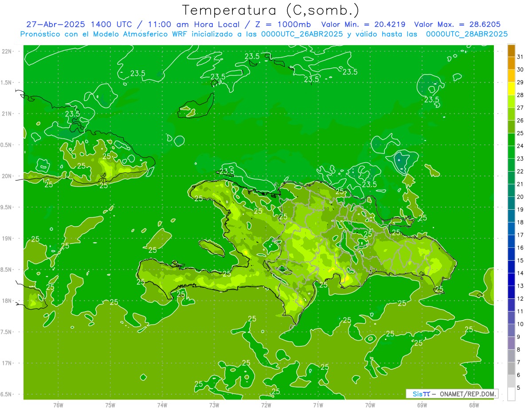
Task: Select the "Valor Max. = 28.6205" value
Action: pos(458,24)
